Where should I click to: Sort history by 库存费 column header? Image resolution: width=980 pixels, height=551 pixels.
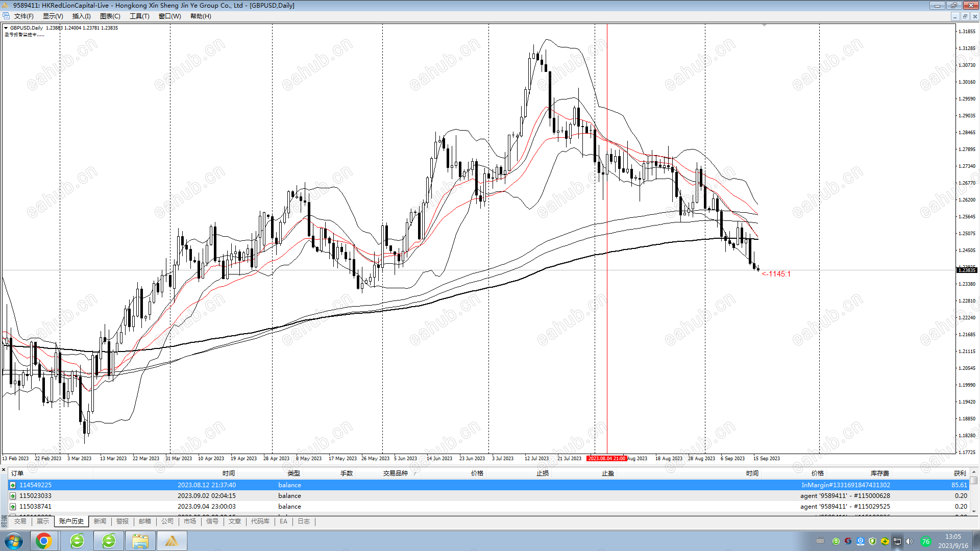coord(880,473)
